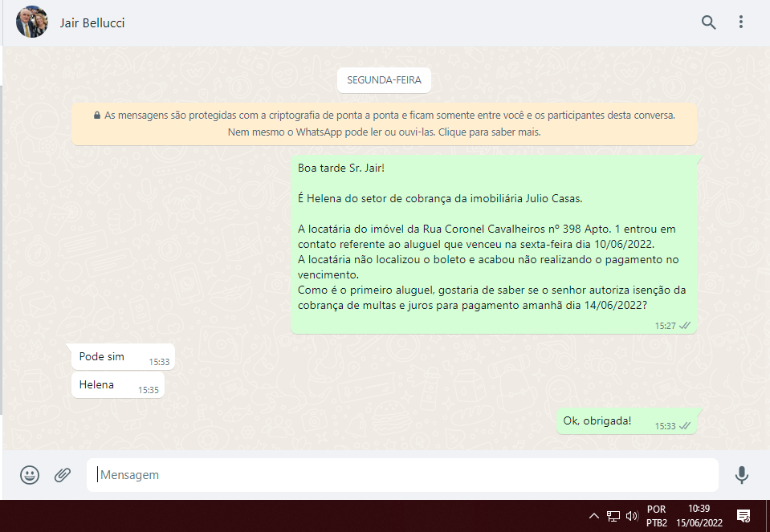Open the volume speaker tray icon
This screenshot has width=770, height=532.
click(632, 516)
